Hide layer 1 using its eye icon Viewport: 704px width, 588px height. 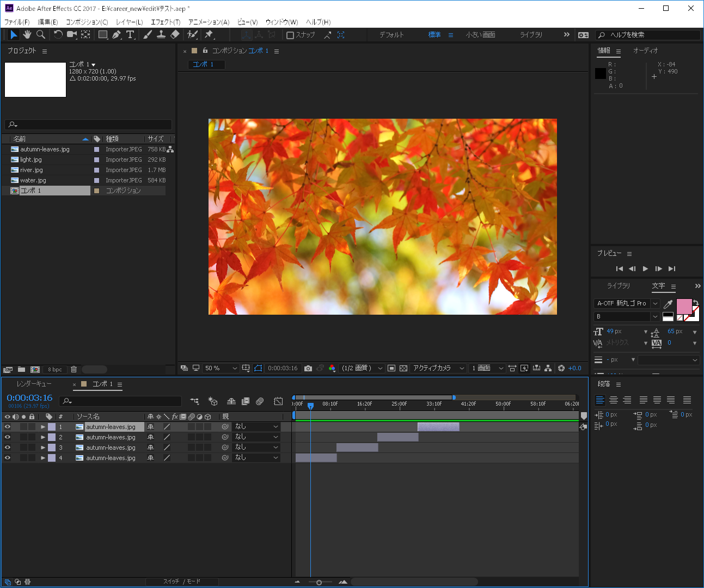(8, 427)
